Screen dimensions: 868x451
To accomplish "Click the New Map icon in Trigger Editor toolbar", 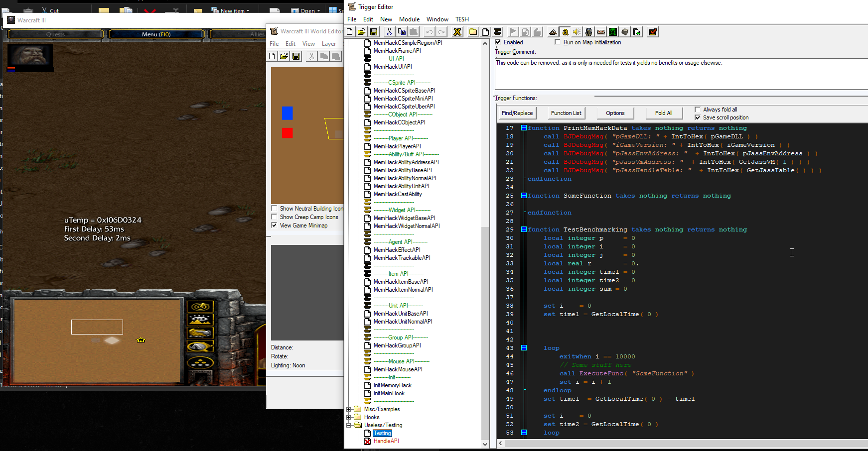I will click(x=350, y=32).
